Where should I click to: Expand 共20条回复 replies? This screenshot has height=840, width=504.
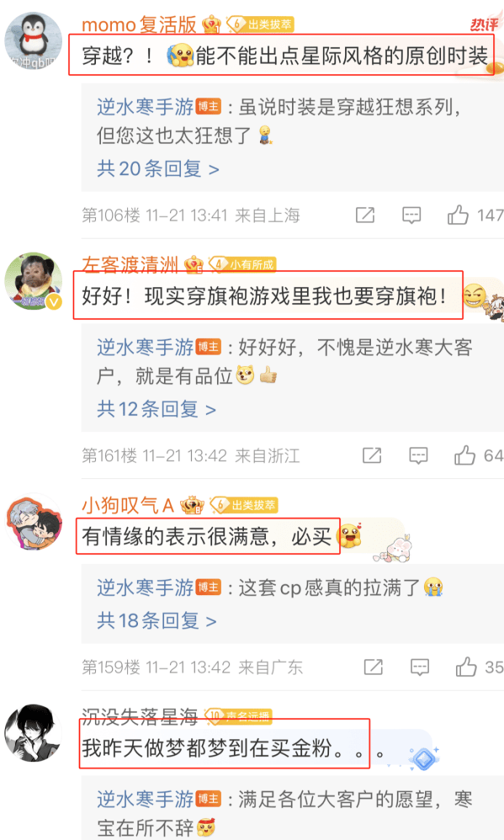click(158, 168)
